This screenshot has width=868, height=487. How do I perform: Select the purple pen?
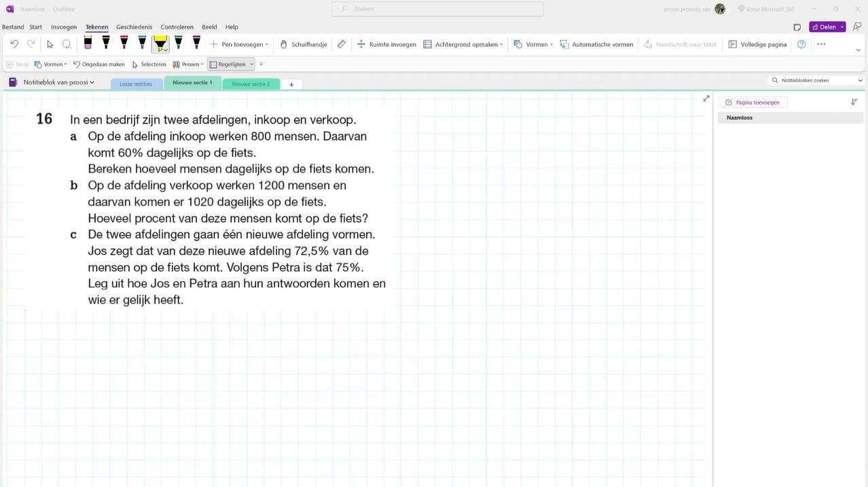(x=196, y=43)
